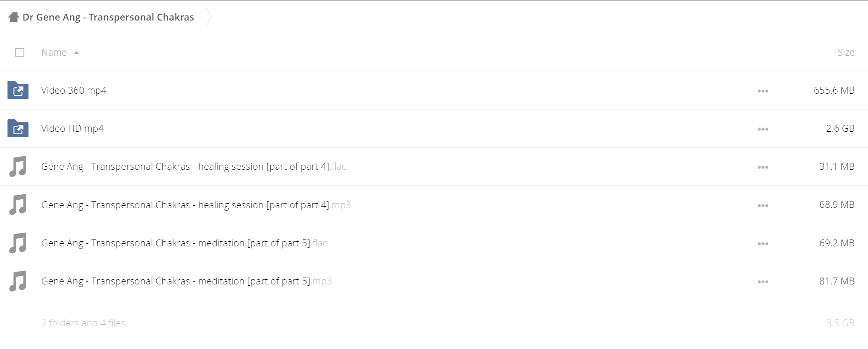Open actions menu for meditation flac file
The height and width of the screenshot is (349, 868).
(763, 243)
